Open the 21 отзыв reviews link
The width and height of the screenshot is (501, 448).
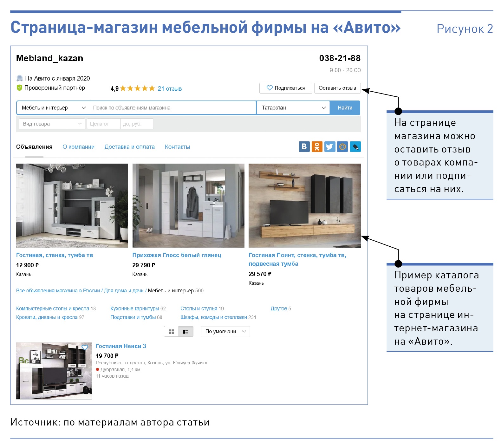pos(169,89)
